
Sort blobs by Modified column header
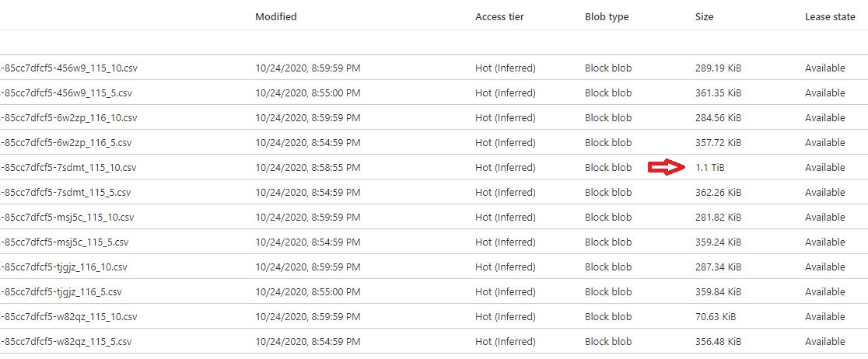click(275, 16)
